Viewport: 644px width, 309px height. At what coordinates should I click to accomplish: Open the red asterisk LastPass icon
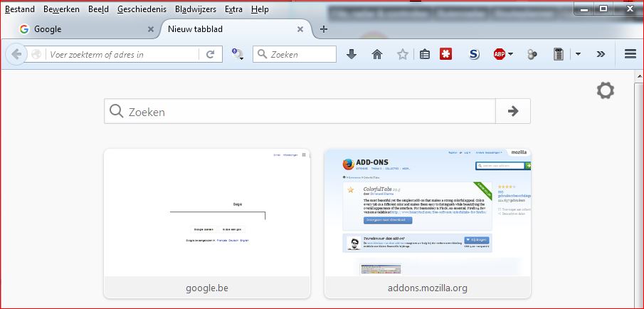(445, 54)
